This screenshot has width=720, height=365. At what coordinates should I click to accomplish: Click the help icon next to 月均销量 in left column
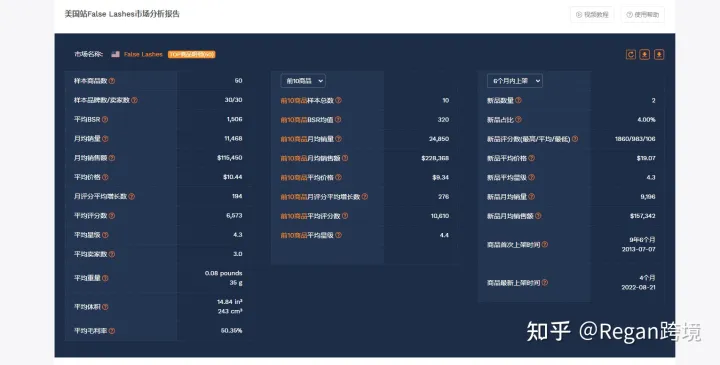pos(105,139)
